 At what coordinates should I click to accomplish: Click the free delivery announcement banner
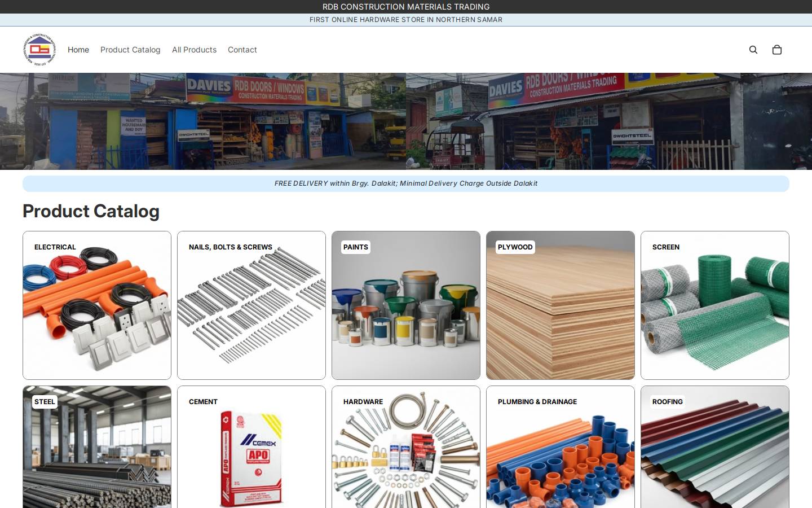406,183
